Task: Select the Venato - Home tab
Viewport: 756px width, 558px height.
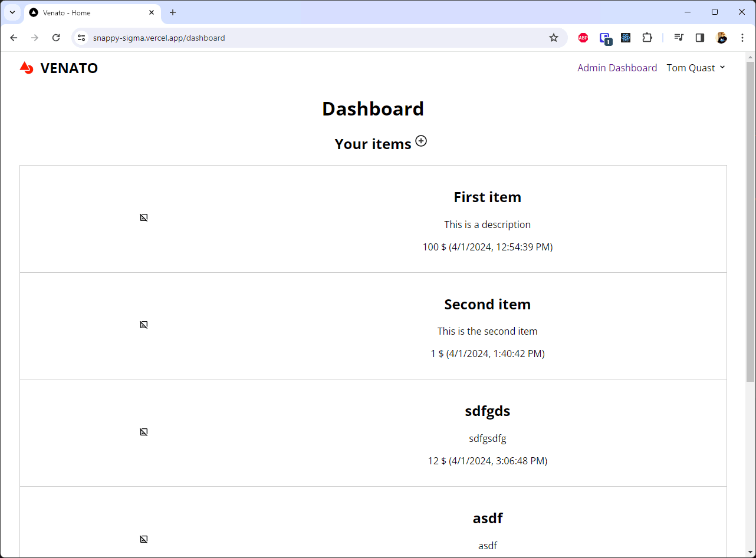Action: pyautogui.click(x=91, y=12)
